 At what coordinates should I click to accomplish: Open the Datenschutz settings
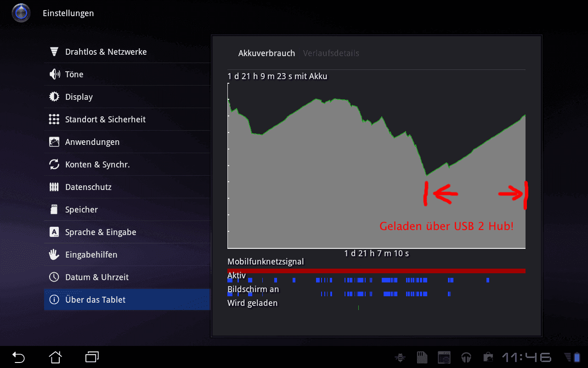127,187
